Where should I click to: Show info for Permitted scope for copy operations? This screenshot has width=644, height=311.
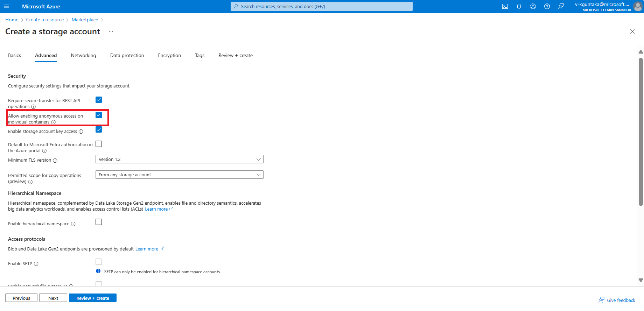coord(30,182)
